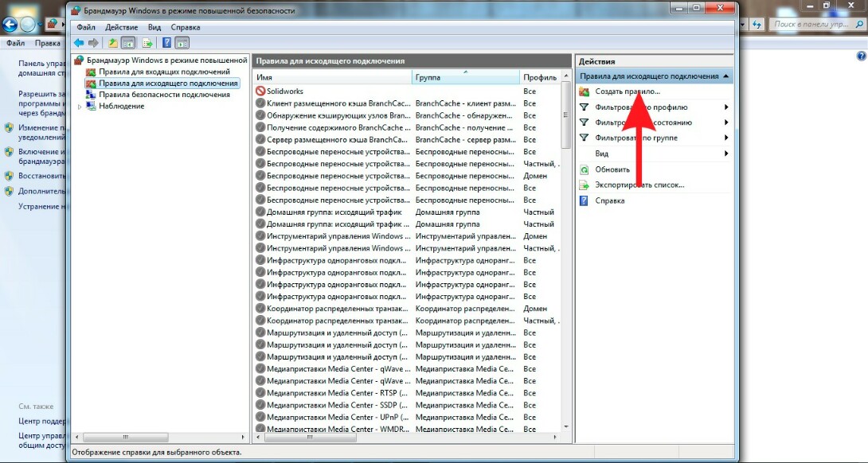Click the firewall icon in window title bar
The height and width of the screenshot is (463, 868).
click(76, 10)
